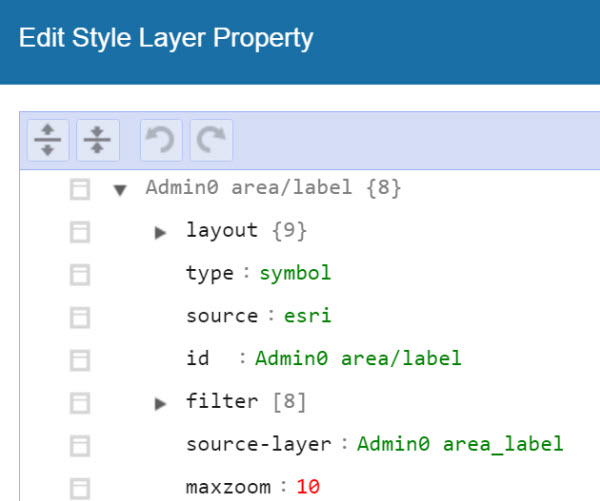
Task: Collapse the Admin0 area/label node
Action: pyautogui.click(x=121, y=189)
